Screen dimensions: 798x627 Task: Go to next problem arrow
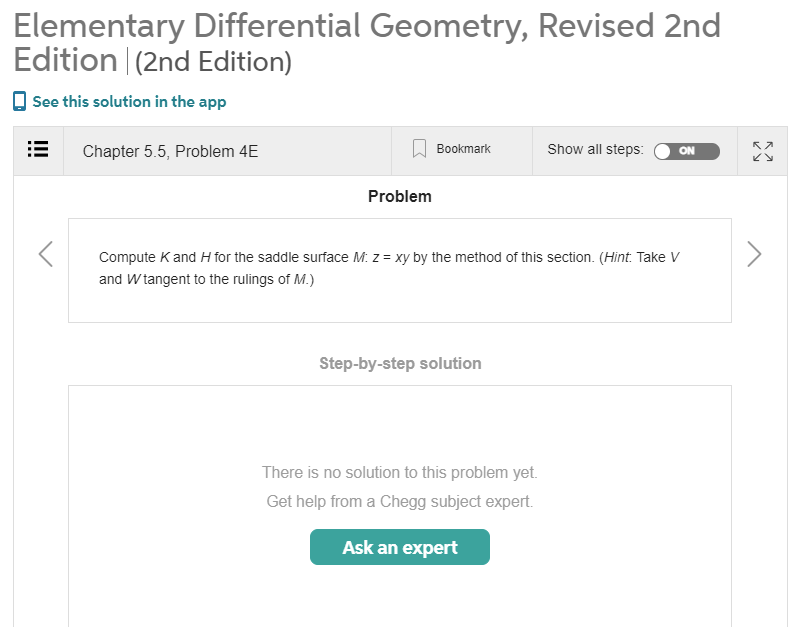tap(754, 254)
